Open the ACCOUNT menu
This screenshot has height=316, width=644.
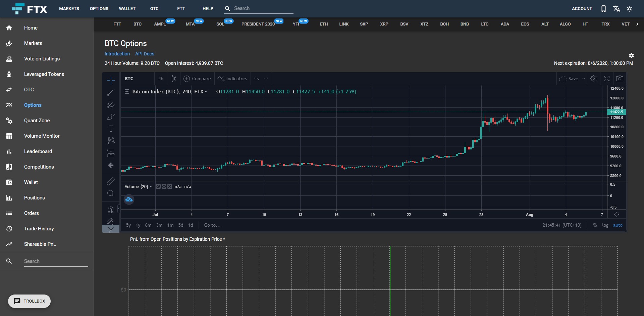pos(582,9)
